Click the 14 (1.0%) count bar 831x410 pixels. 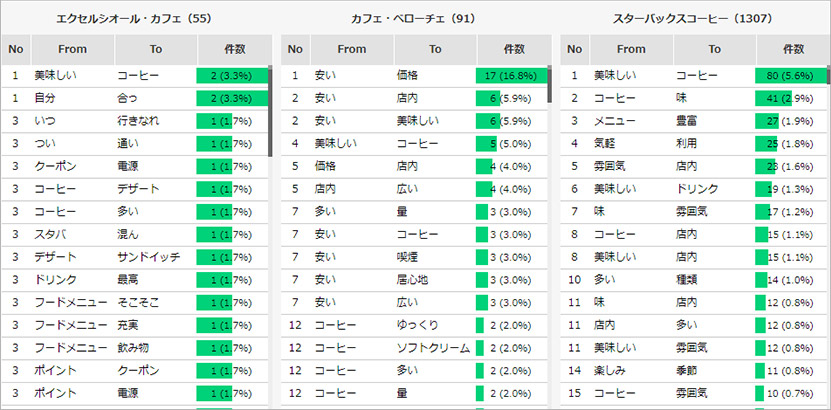(x=790, y=280)
